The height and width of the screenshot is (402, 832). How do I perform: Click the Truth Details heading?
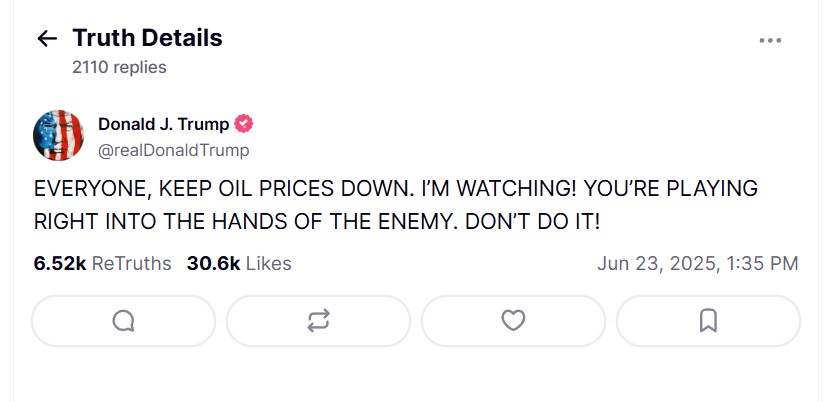147,38
